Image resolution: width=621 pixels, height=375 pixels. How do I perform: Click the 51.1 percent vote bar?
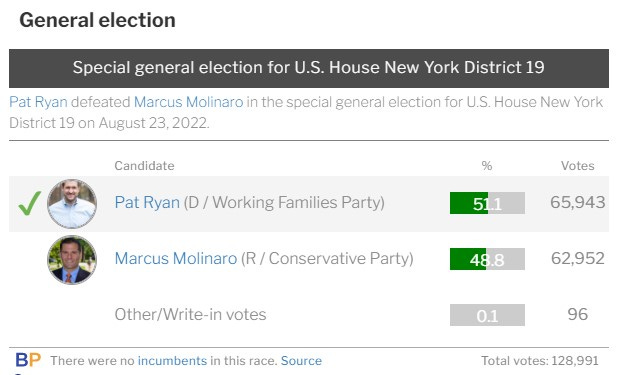point(487,203)
